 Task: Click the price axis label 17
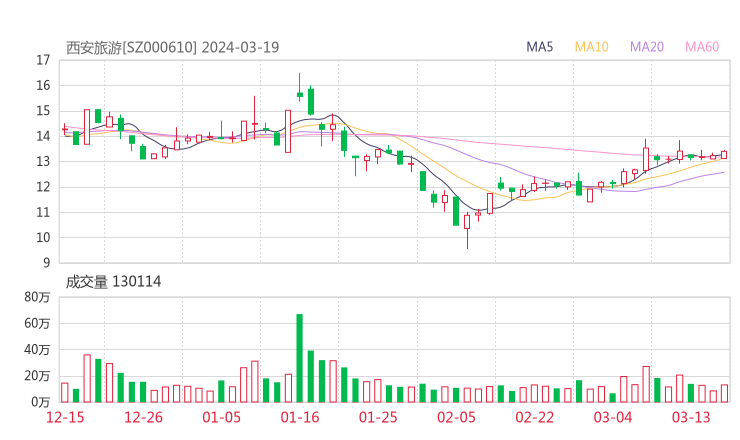pos(43,60)
